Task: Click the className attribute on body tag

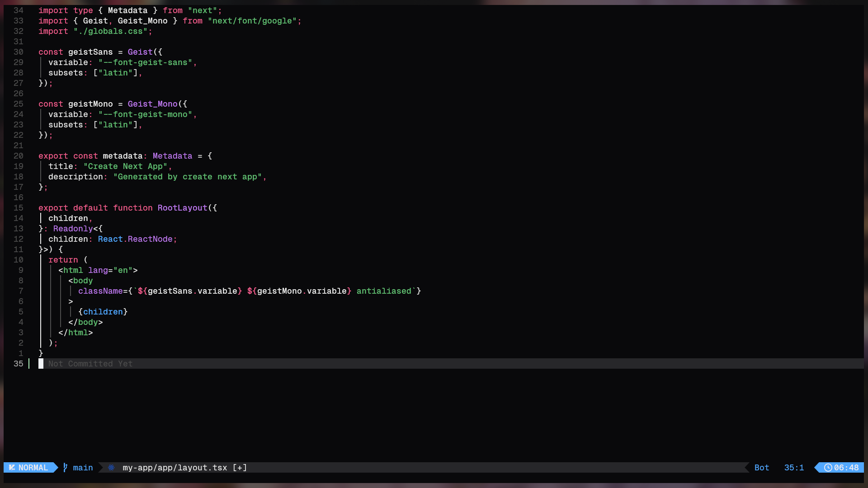Action: pos(100,291)
